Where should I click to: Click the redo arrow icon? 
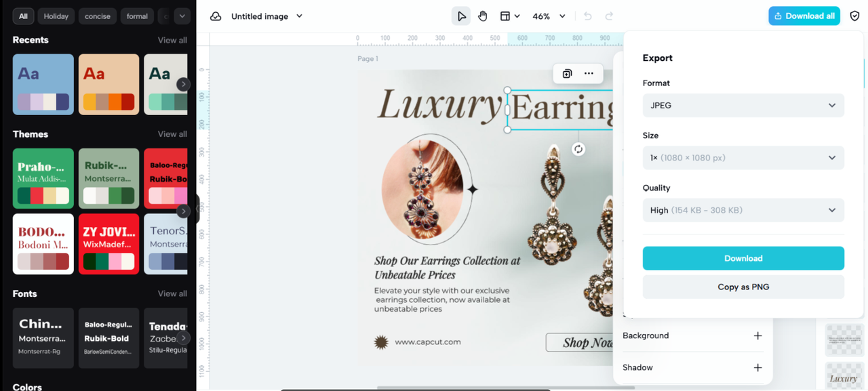(x=609, y=16)
